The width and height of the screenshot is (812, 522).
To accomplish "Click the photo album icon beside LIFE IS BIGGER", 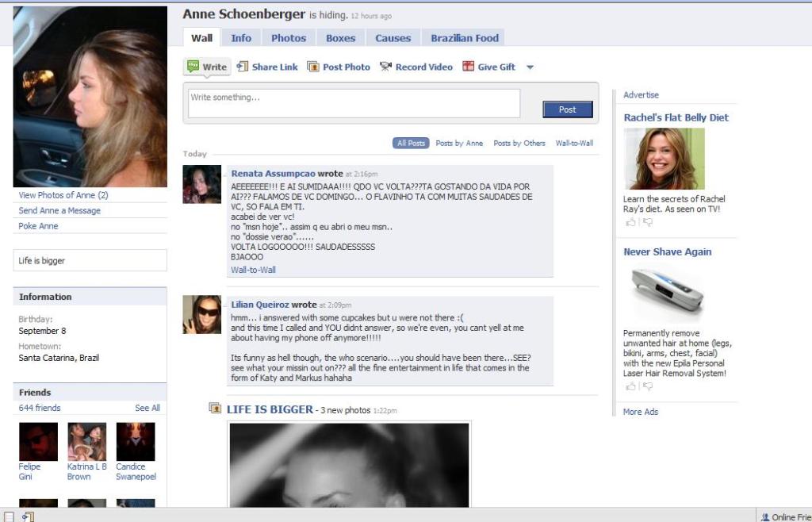I will 215,408.
